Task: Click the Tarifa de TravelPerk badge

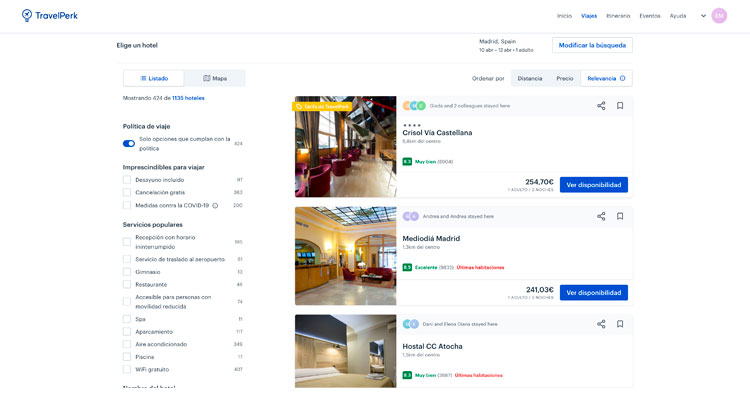Action: [322, 106]
